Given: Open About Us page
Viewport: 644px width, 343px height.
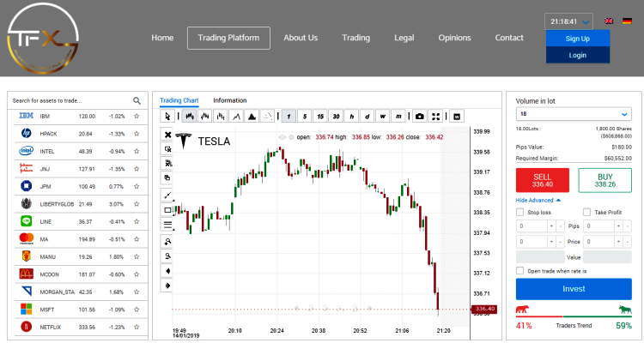Looking at the screenshot, I should coord(301,38).
